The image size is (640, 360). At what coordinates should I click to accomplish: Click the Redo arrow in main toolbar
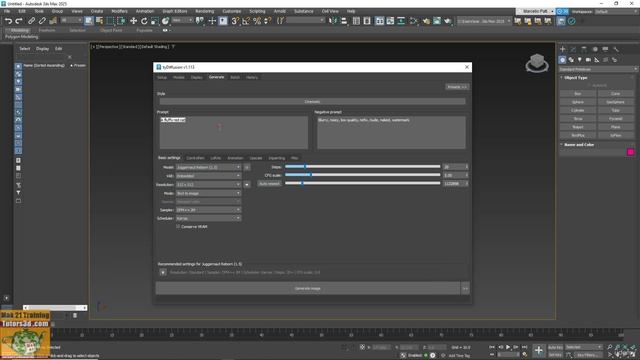click(19, 21)
